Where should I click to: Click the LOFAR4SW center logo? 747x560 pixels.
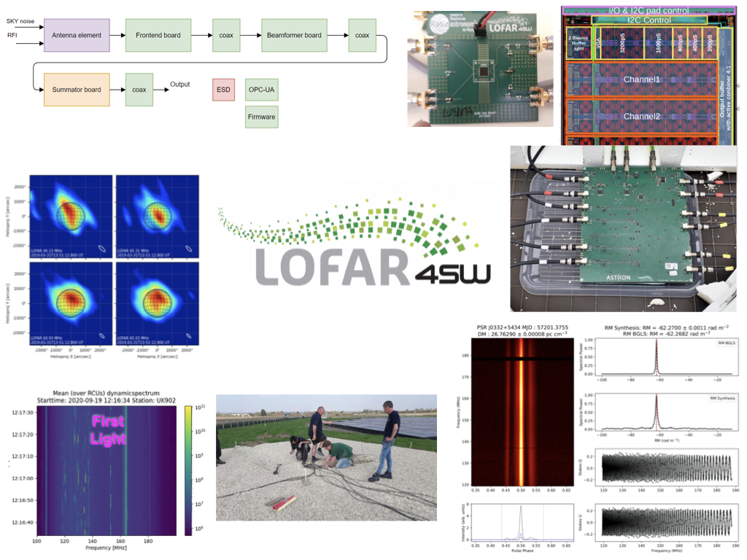coord(355,243)
